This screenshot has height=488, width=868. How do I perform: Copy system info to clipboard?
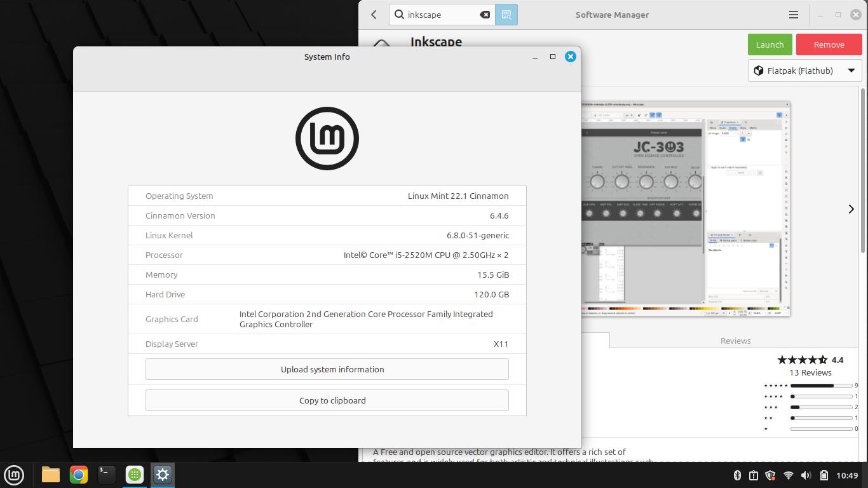pos(327,400)
